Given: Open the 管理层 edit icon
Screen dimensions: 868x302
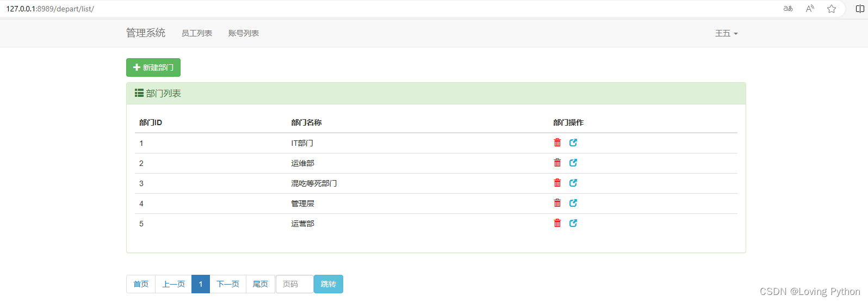Looking at the screenshot, I should [573, 203].
